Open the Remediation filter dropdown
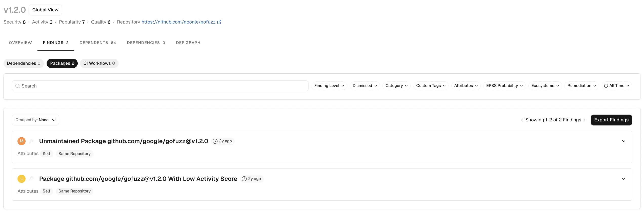Viewport: 644px width, 215px height. pos(581,86)
